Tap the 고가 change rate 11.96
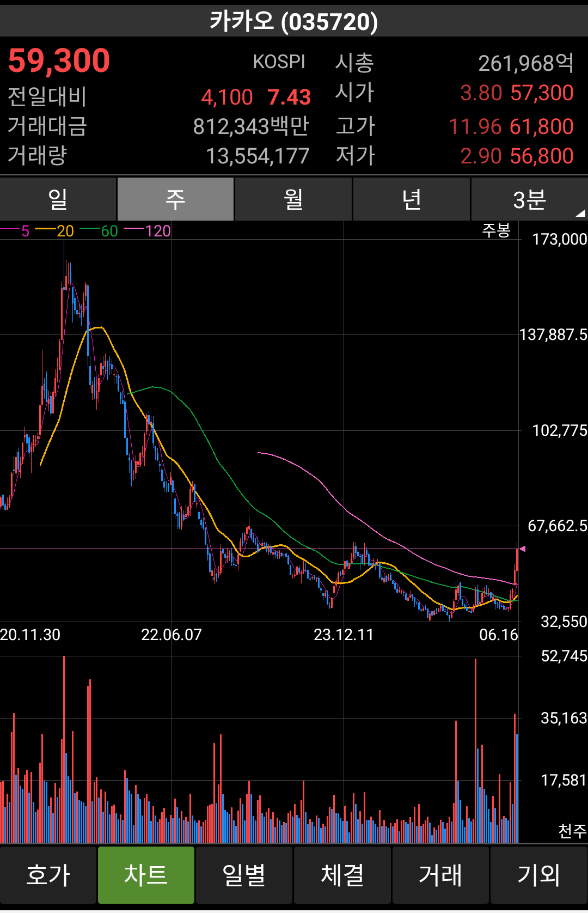 [475, 127]
